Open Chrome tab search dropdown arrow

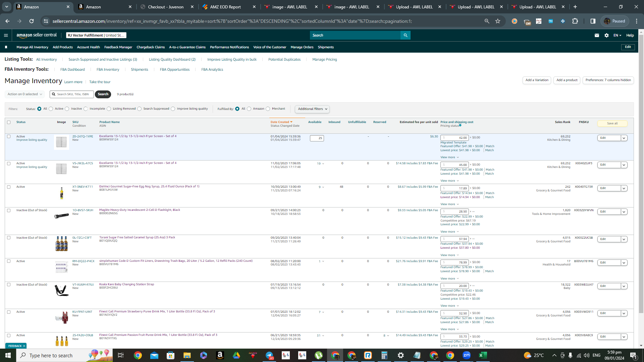(7, 7)
